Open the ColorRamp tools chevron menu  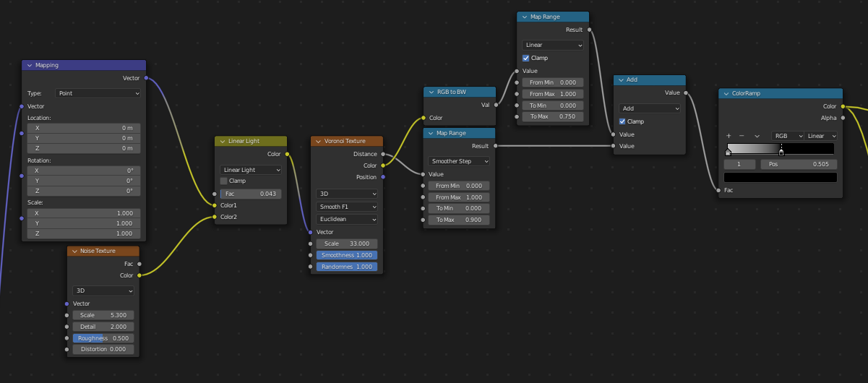click(x=757, y=136)
